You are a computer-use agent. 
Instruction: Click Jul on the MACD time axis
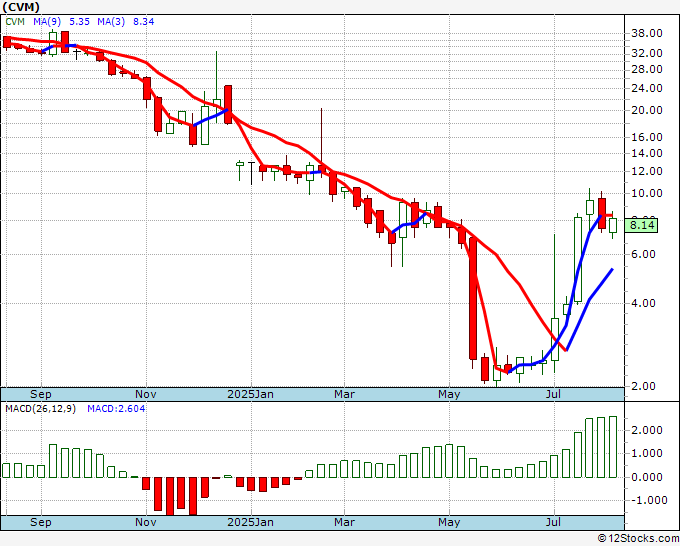[x=554, y=522]
